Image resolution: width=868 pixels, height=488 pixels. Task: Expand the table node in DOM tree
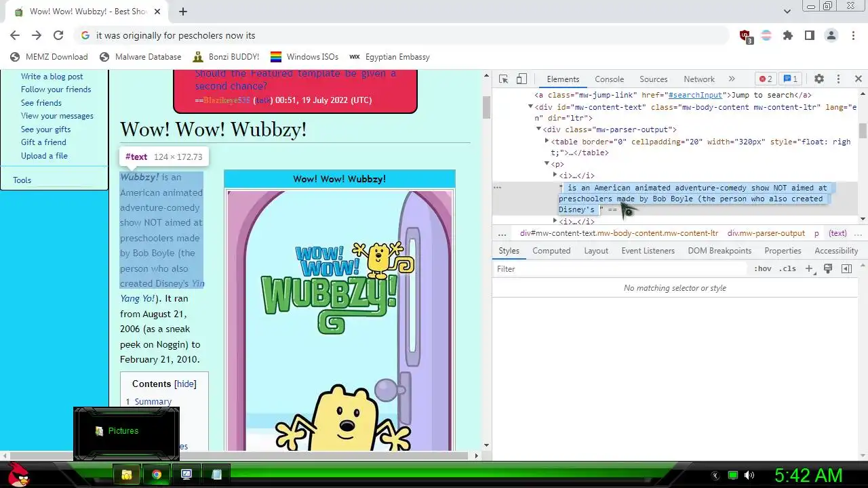547,141
